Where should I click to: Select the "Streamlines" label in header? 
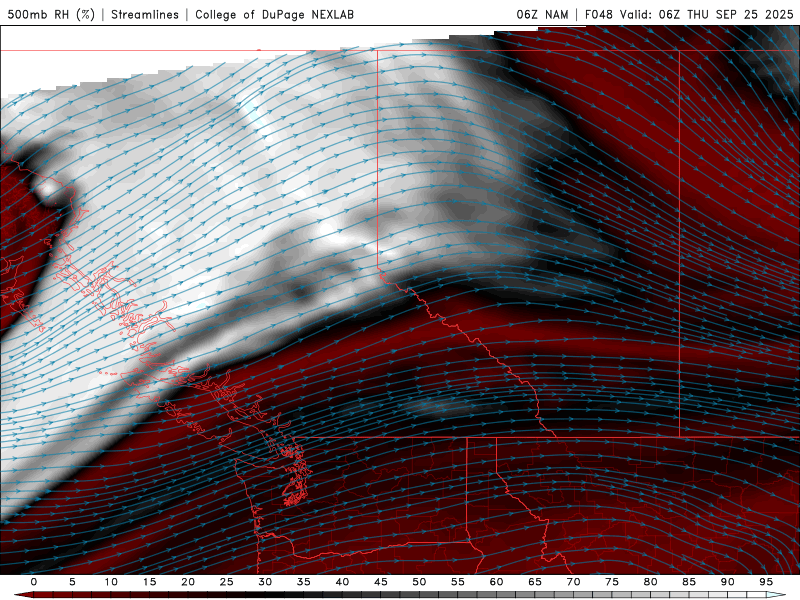(x=145, y=14)
